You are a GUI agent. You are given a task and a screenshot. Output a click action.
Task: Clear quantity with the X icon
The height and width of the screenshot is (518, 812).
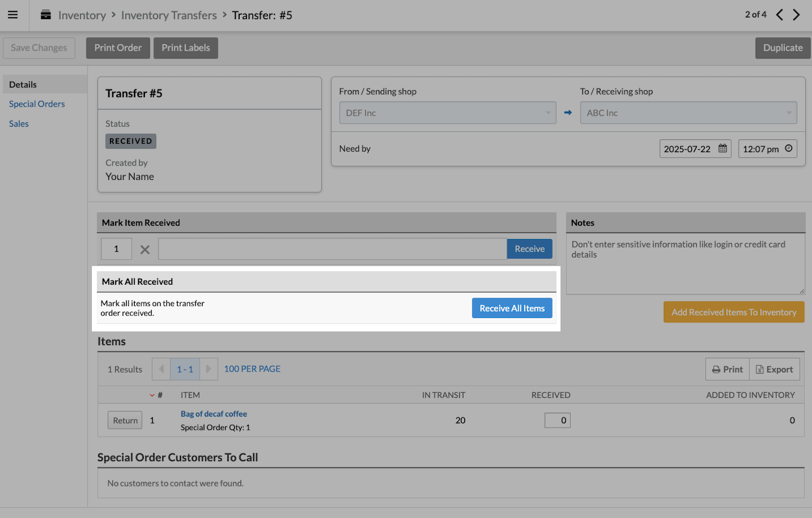pyautogui.click(x=145, y=249)
